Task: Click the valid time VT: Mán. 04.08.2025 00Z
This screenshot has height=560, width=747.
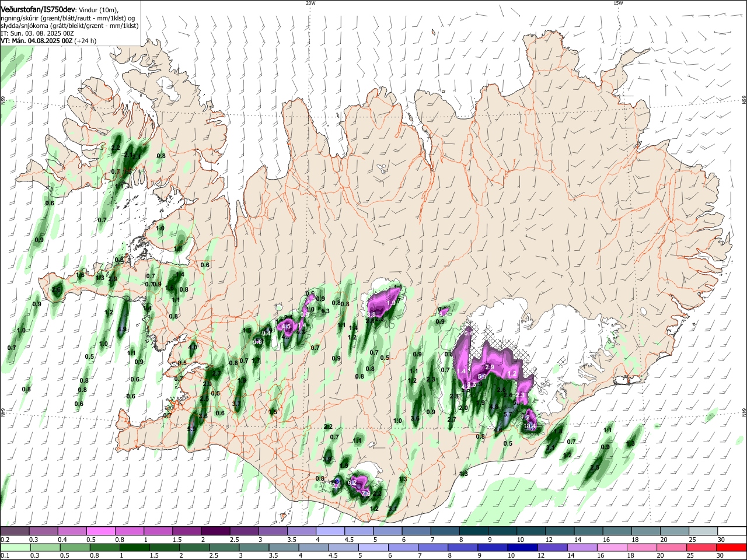Action: (36, 41)
